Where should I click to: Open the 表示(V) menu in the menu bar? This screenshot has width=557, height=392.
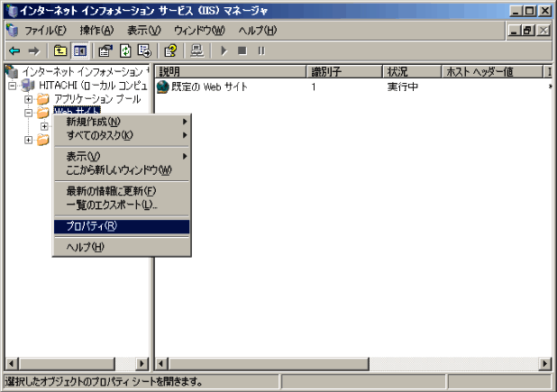point(144,31)
